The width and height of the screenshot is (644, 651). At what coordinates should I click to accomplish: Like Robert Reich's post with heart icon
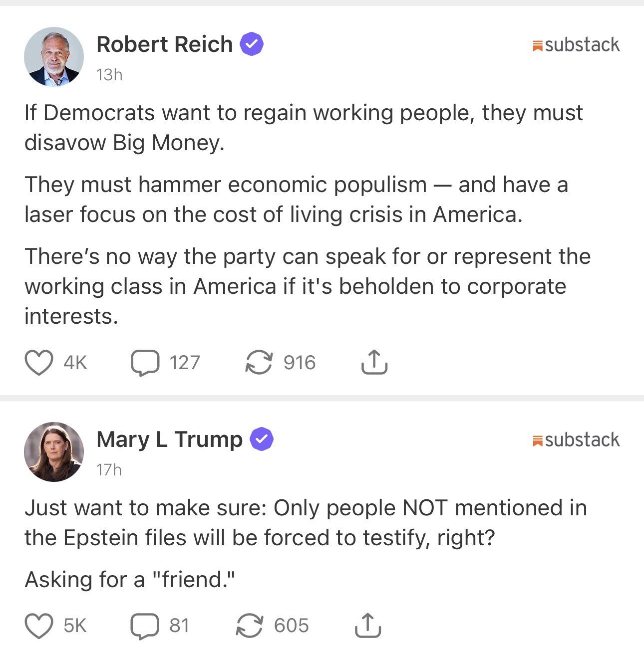pos(39,363)
